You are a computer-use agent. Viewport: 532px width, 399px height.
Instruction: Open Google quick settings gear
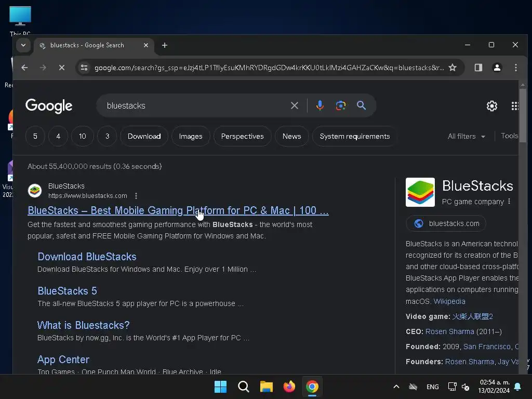(x=492, y=106)
